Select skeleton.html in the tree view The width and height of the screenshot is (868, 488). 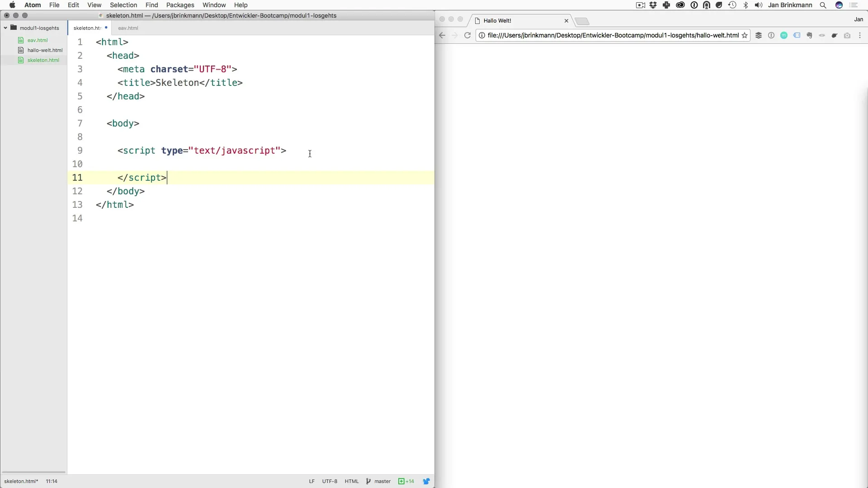pyautogui.click(x=43, y=60)
